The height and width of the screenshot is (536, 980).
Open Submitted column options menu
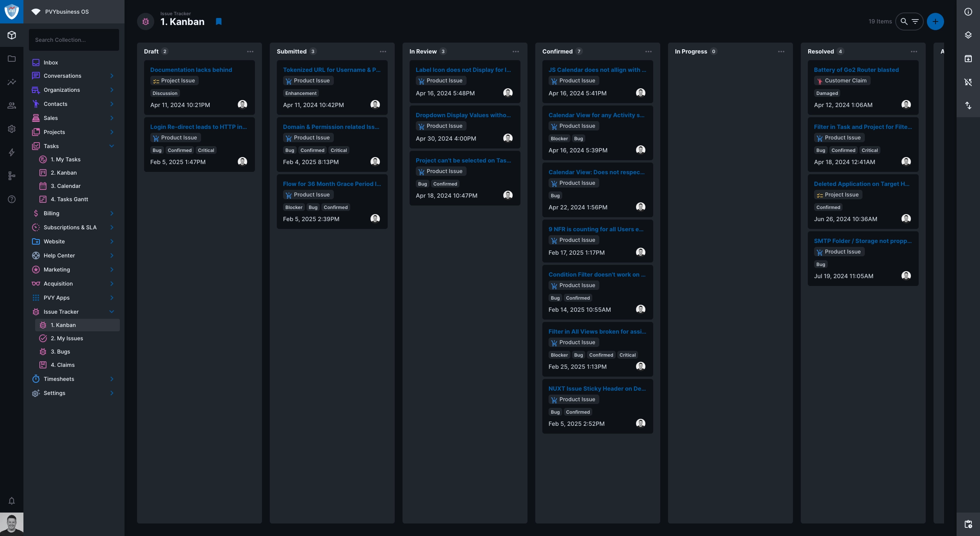point(383,52)
